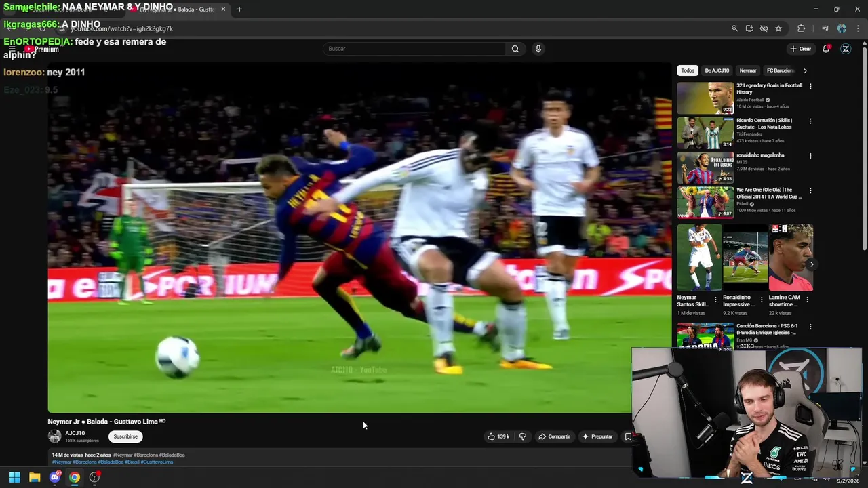Open OBS Studio from the taskbar

click(x=94, y=477)
